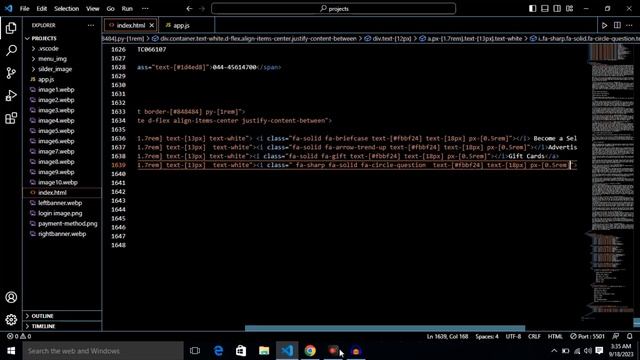Open image10.webp in the explorer

(58, 182)
